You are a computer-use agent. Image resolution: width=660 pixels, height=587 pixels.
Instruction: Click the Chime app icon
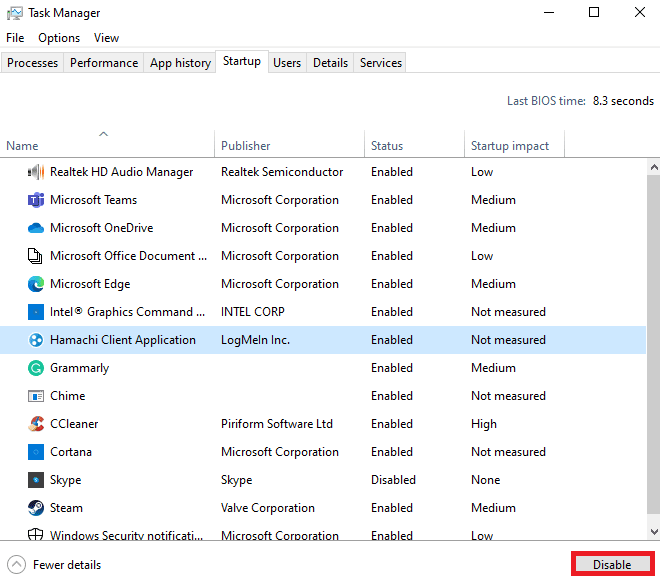pos(36,396)
